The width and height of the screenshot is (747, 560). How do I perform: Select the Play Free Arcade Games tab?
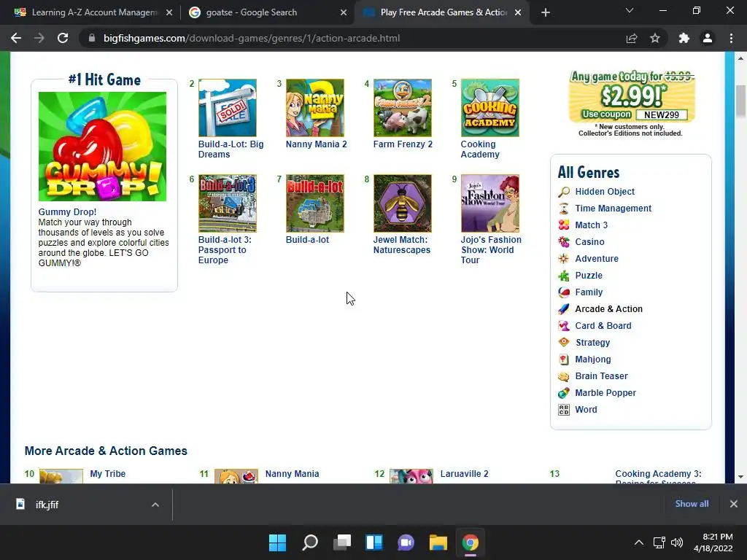click(443, 12)
